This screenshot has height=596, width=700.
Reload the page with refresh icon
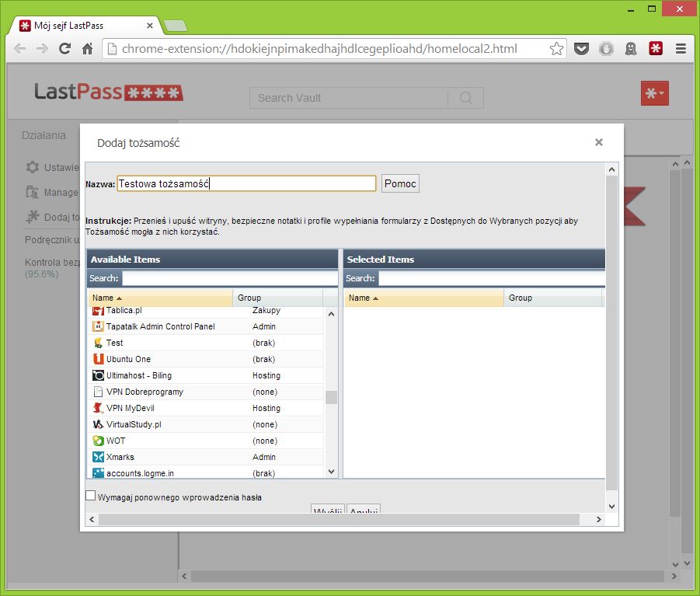tap(65, 49)
